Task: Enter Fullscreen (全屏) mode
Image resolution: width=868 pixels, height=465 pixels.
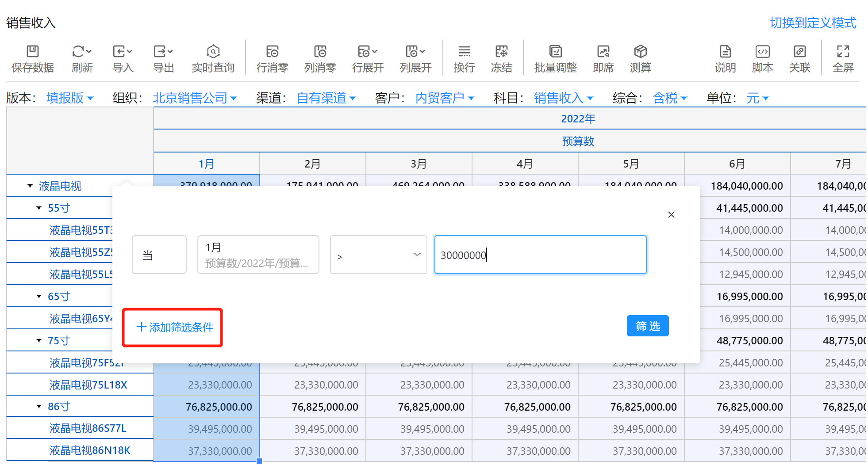Action: [x=843, y=52]
